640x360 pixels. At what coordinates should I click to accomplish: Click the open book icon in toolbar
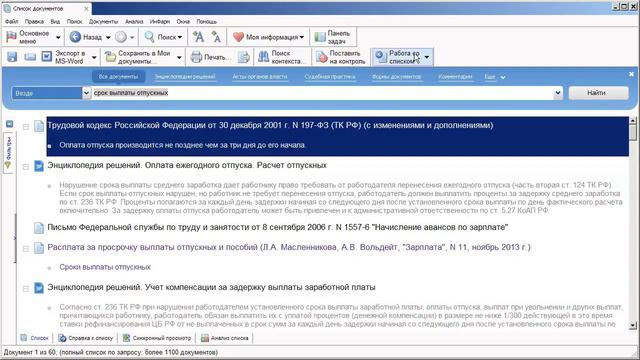pos(30,57)
